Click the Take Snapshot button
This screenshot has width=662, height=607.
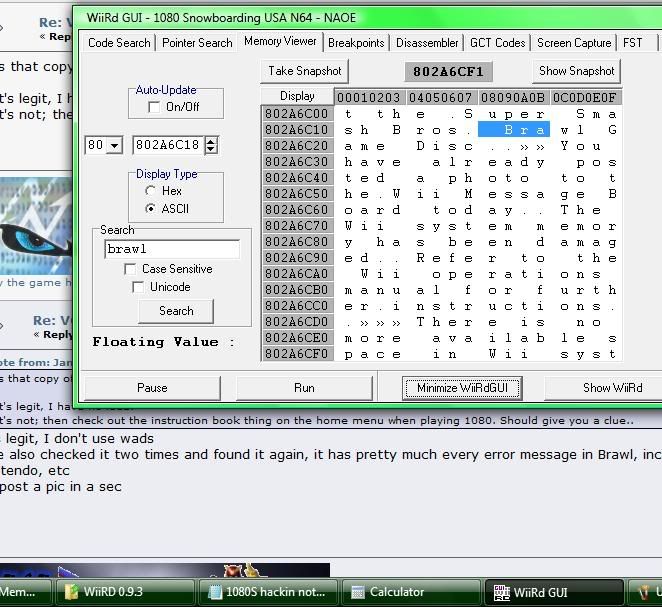(x=304, y=71)
